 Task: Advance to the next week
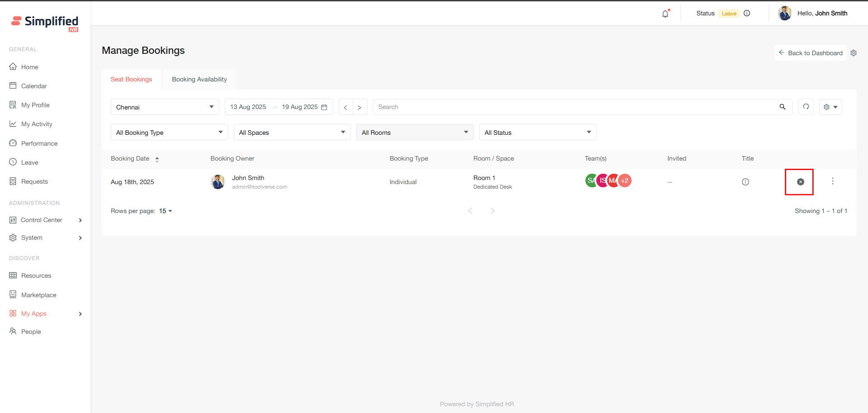pyautogui.click(x=359, y=107)
